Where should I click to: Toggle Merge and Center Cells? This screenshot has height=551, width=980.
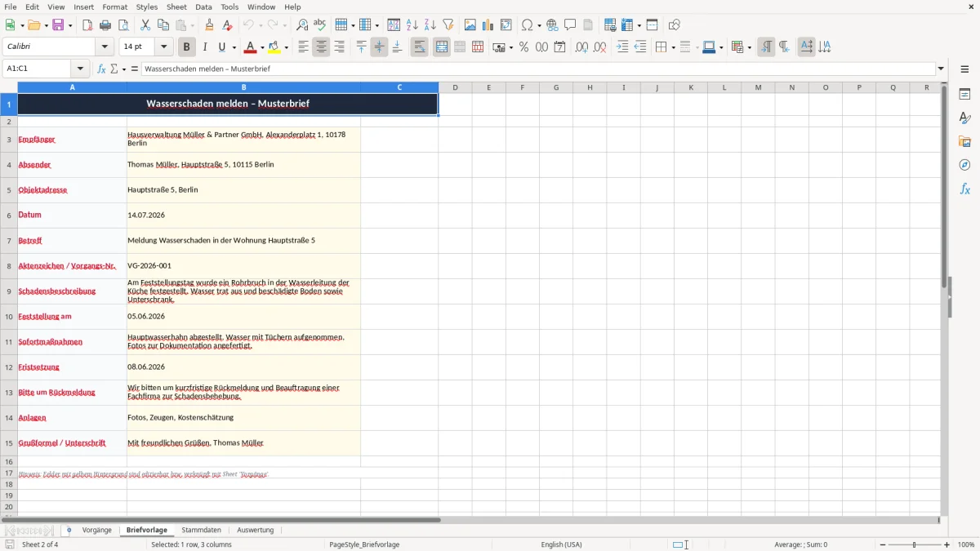click(442, 47)
